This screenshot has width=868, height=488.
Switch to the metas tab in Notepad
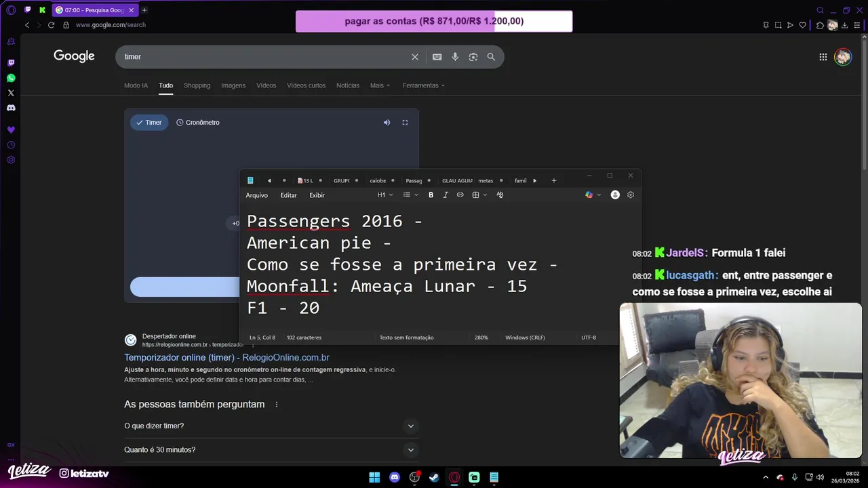click(x=486, y=181)
